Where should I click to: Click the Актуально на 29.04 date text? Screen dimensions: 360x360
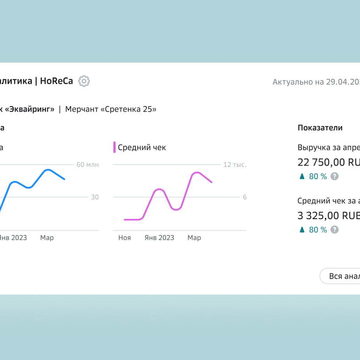click(x=316, y=82)
